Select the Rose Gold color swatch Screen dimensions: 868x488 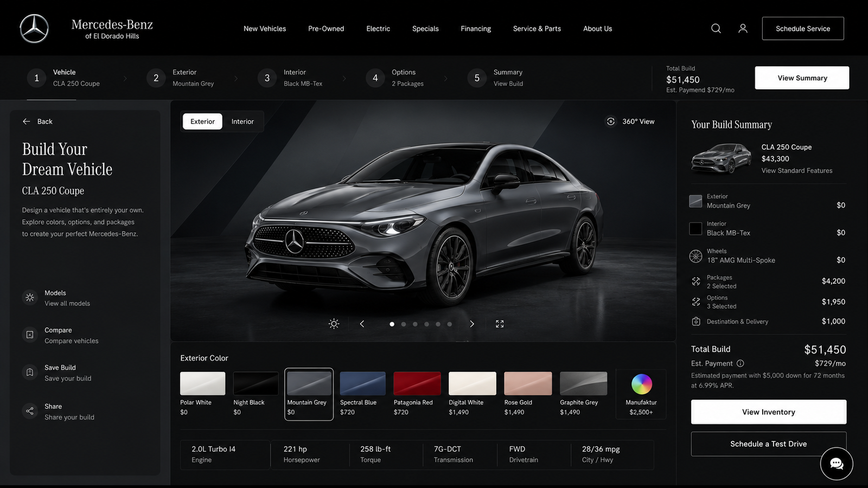click(x=527, y=383)
